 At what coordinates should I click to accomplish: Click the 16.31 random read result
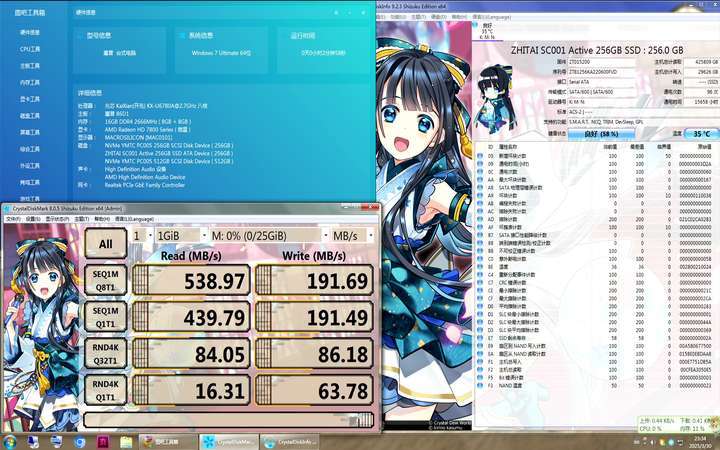(x=191, y=390)
